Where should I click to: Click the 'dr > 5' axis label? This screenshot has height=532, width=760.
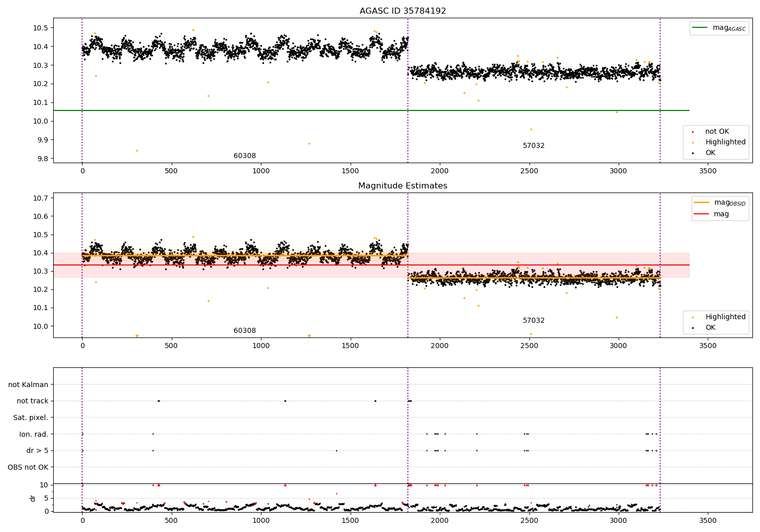point(37,451)
